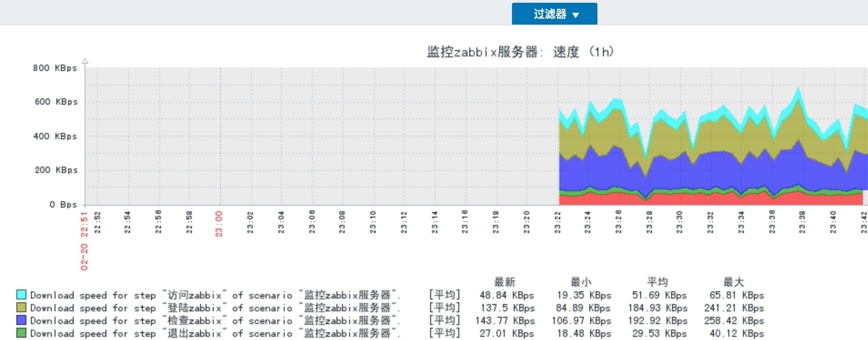Click the minimum value 84.89 KBps
The width and height of the screenshot is (868, 340).
pyautogui.click(x=583, y=308)
